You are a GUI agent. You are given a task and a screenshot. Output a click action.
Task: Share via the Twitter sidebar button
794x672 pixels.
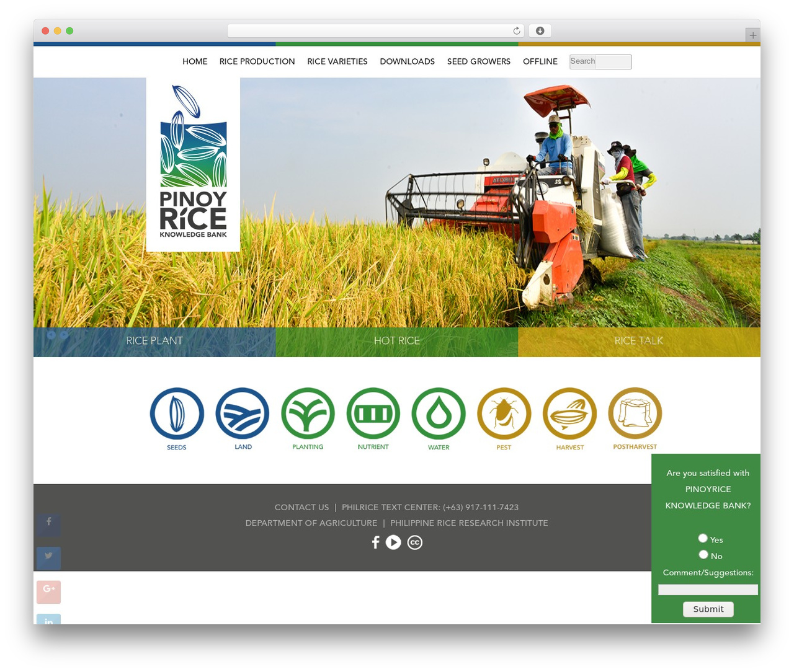48,558
